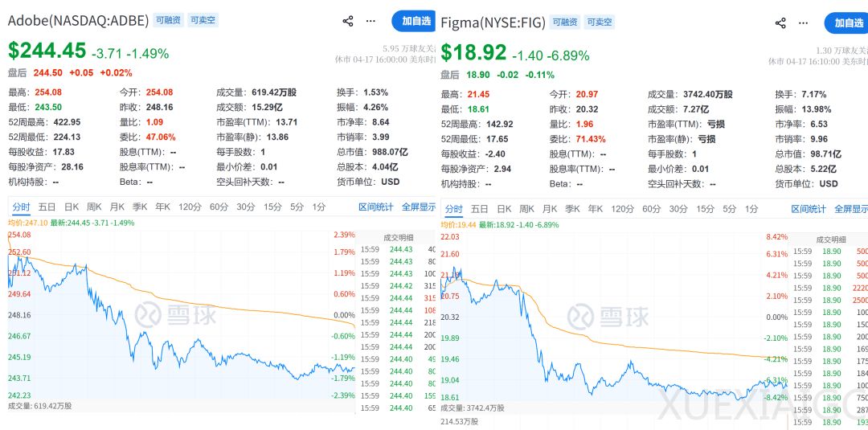Select 分时 tab on Figma chart
Viewport: 868px width, 430px height.
tap(453, 209)
